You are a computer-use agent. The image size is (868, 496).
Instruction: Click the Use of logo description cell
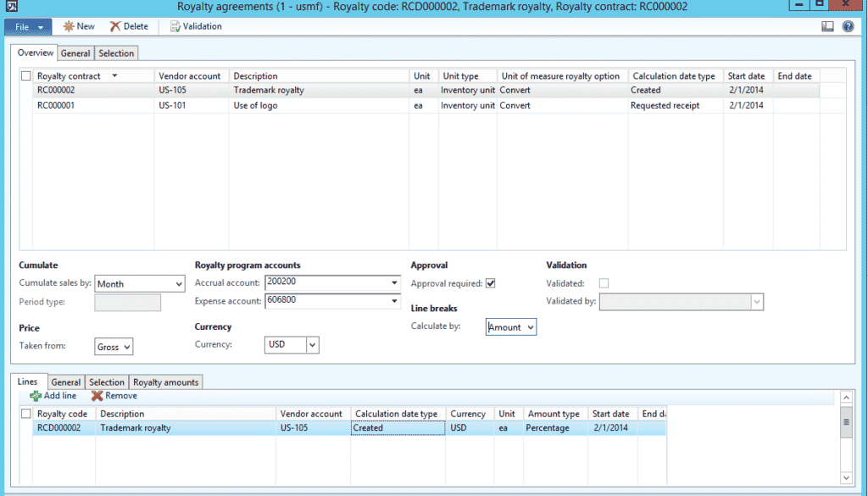[319, 105]
